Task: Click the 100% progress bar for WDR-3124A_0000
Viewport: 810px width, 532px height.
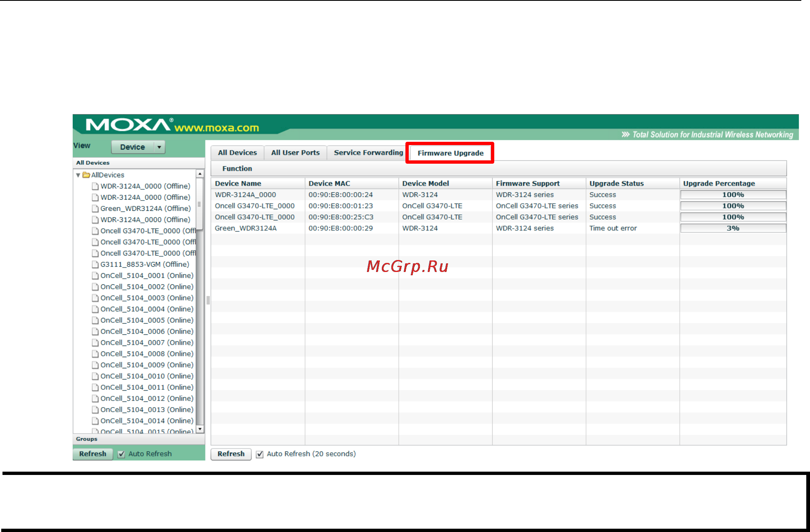Action: (x=733, y=195)
